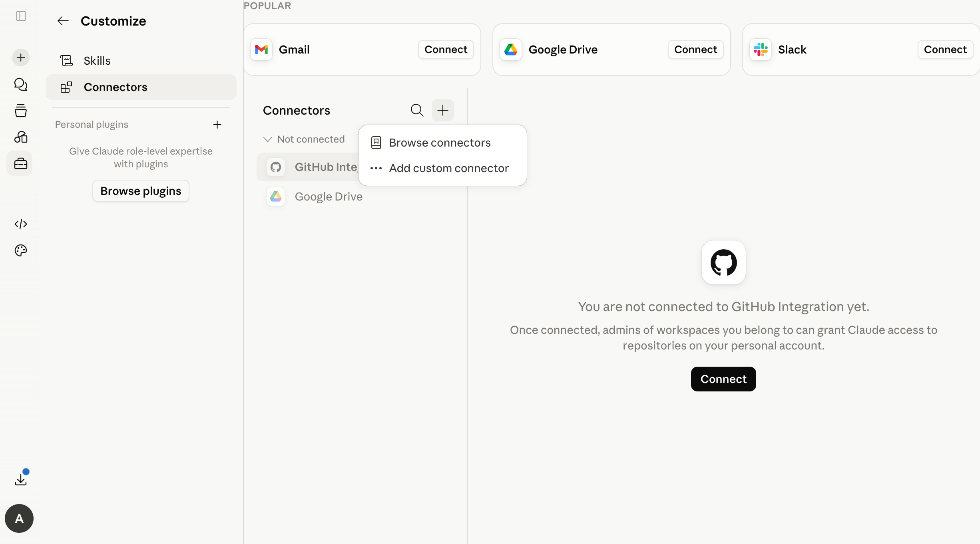Add a personal plugin with plus

(217, 125)
